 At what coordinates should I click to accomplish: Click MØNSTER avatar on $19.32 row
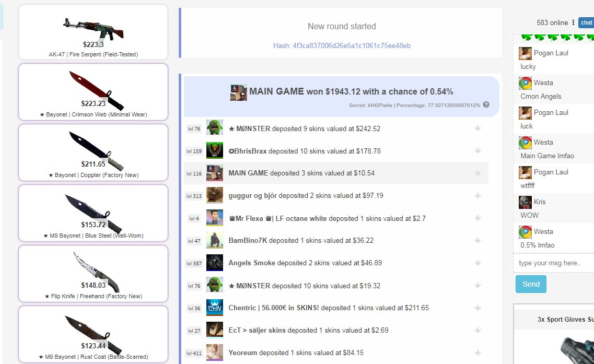pos(214,285)
